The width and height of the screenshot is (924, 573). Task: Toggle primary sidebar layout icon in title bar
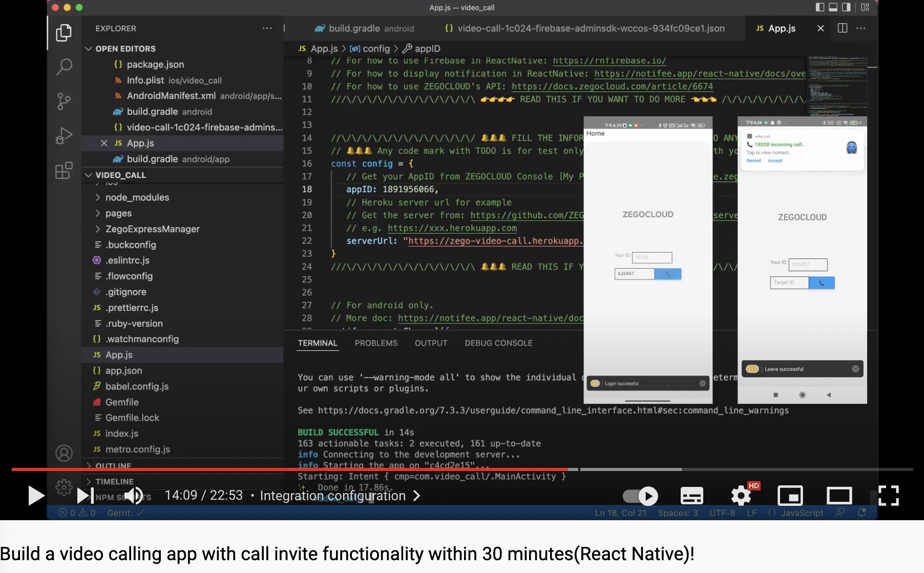(x=820, y=7)
